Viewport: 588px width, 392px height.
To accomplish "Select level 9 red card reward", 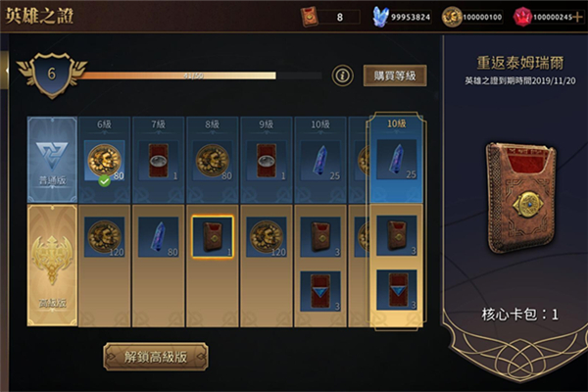I will click(267, 161).
